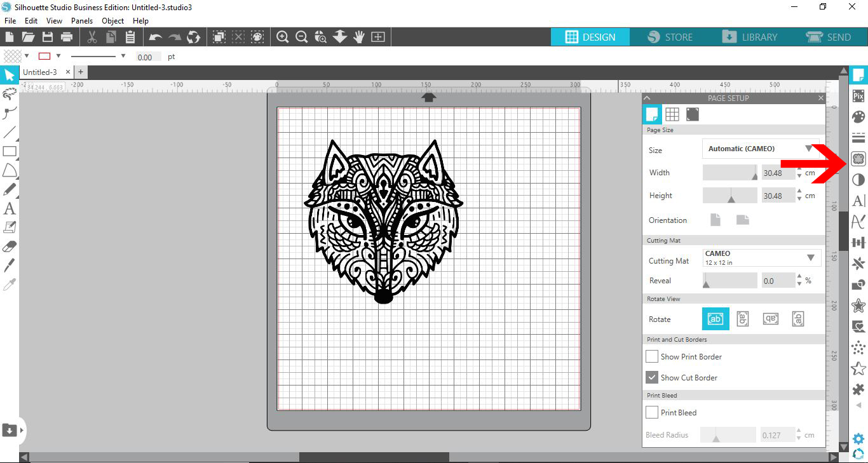Adjust the Reveal slider
This screenshot has width=868, height=463.
pos(730,281)
